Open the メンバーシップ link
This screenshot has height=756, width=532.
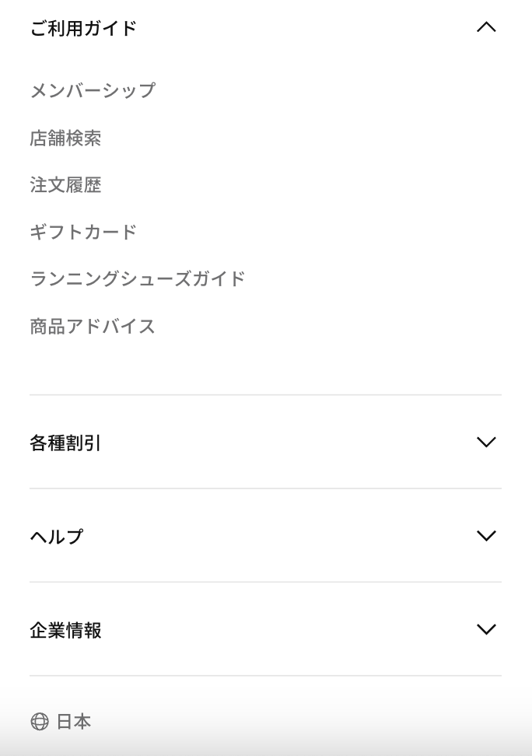click(x=93, y=91)
